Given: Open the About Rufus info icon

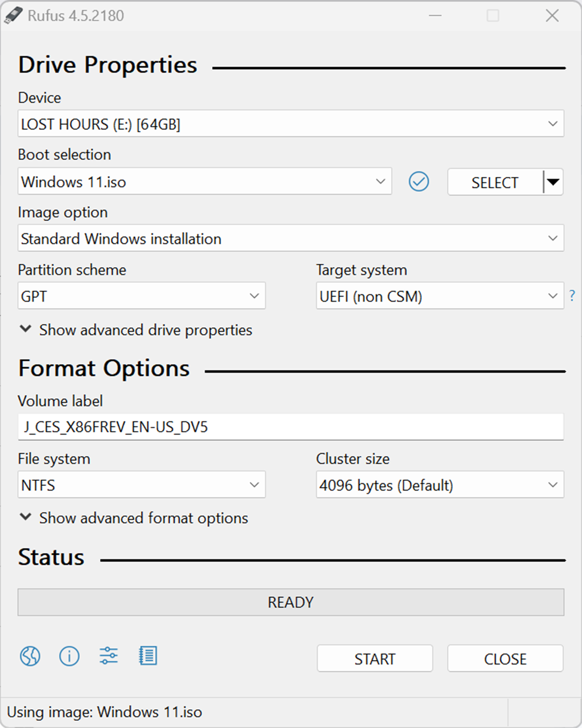Looking at the screenshot, I should 69,656.
